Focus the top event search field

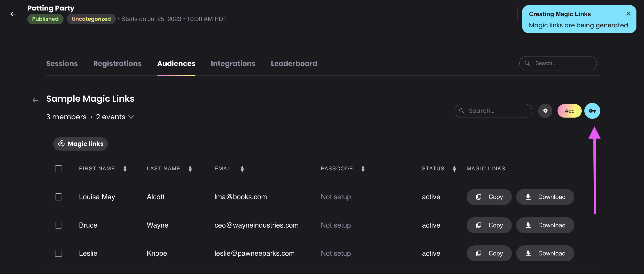(558, 63)
